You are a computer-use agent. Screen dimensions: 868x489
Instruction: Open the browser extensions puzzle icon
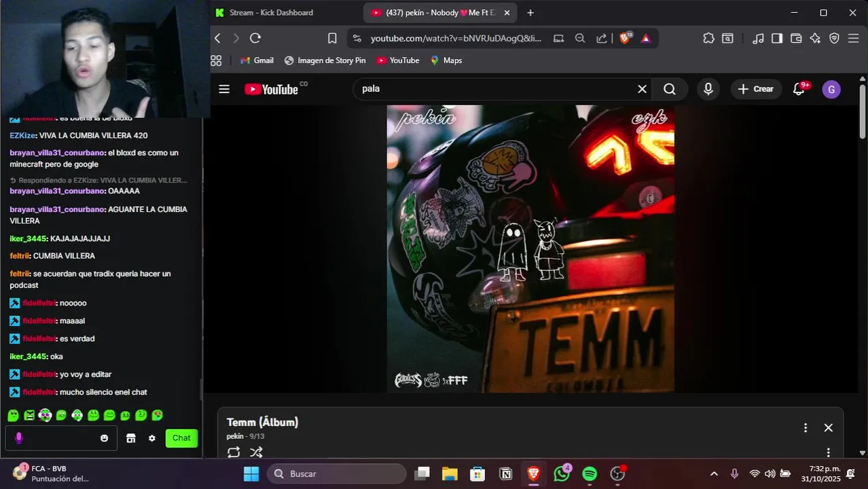pyautogui.click(x=708, y=38)
